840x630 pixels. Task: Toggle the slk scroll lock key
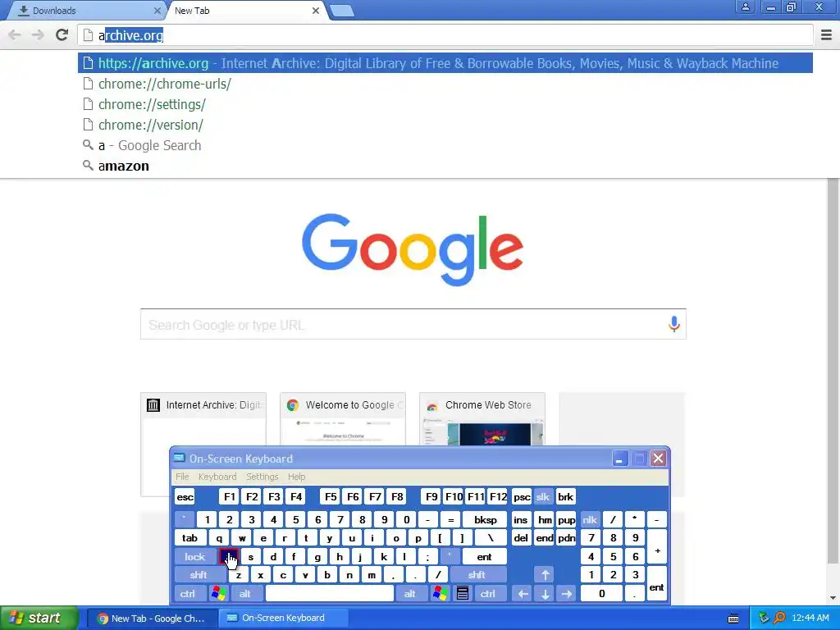pyautogui.click(x=543, y=496)
